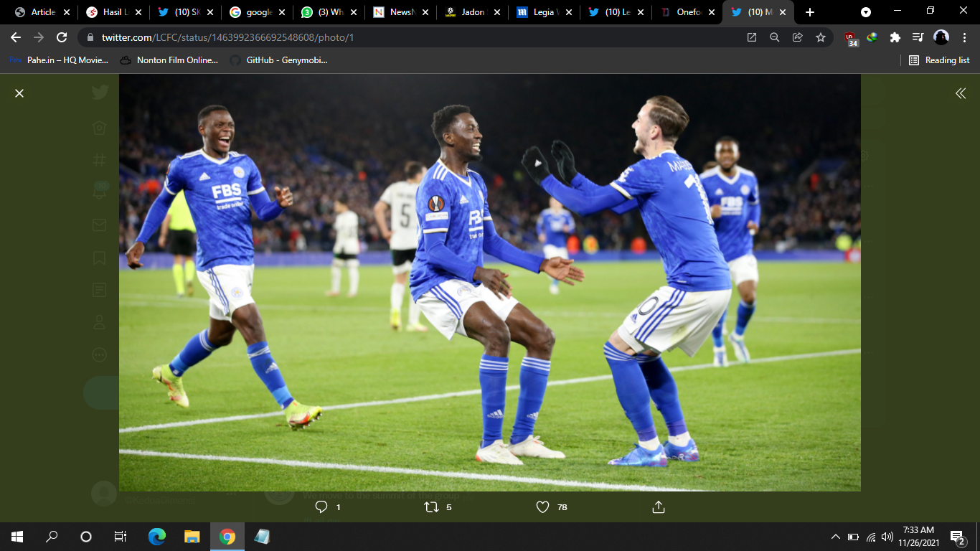Screen dimensions: 980x551
Task: Close the WhatsApp (3) tab
Action: (353, 12)
